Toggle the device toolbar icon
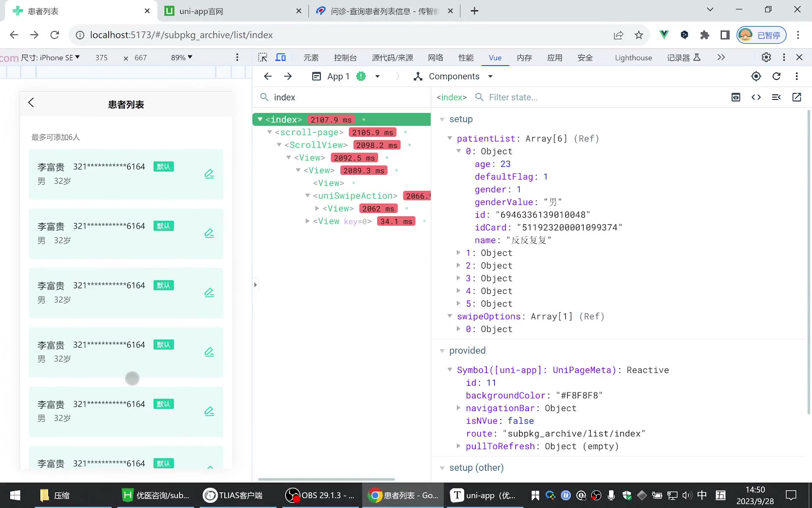 pos(280,58)
